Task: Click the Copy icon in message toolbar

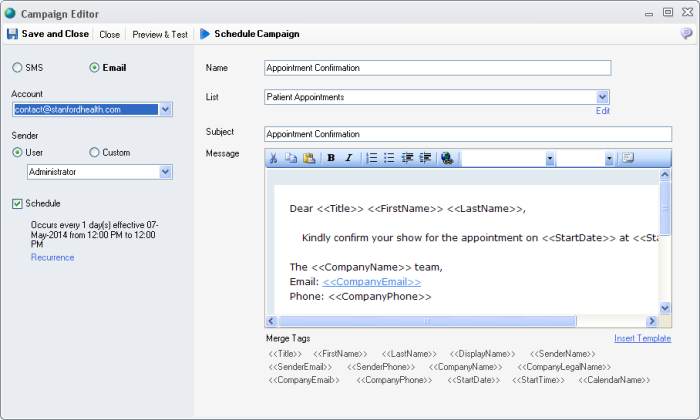Action: tap(291, 158)
